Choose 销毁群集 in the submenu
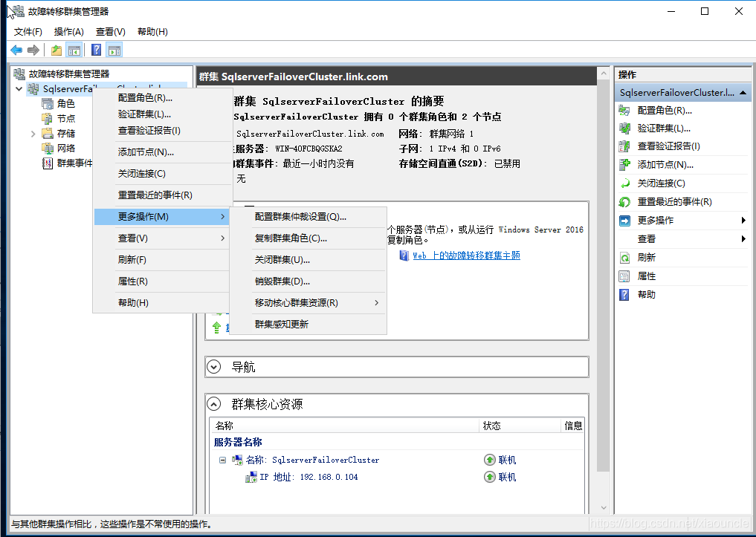756x537 pixels. pyautogui.click(x=282, y=281)
